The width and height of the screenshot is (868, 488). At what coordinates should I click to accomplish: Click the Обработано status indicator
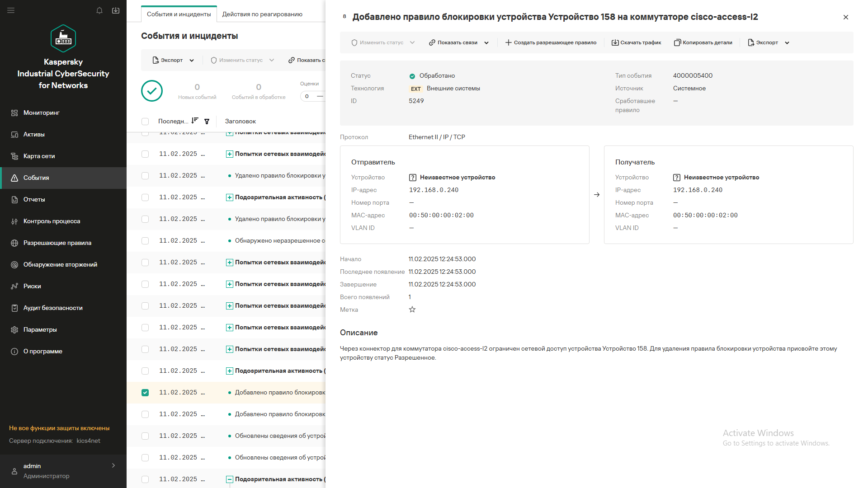pyautogui.click(x=432, y=76)
